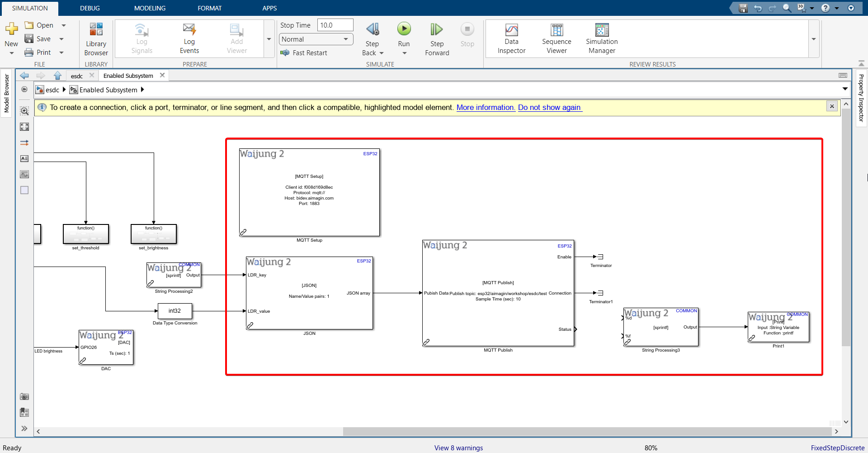The height and width of the screenshot is (453, 868).
Task: Open the simulation mode Normal dropdown
Action: [316, 39]
